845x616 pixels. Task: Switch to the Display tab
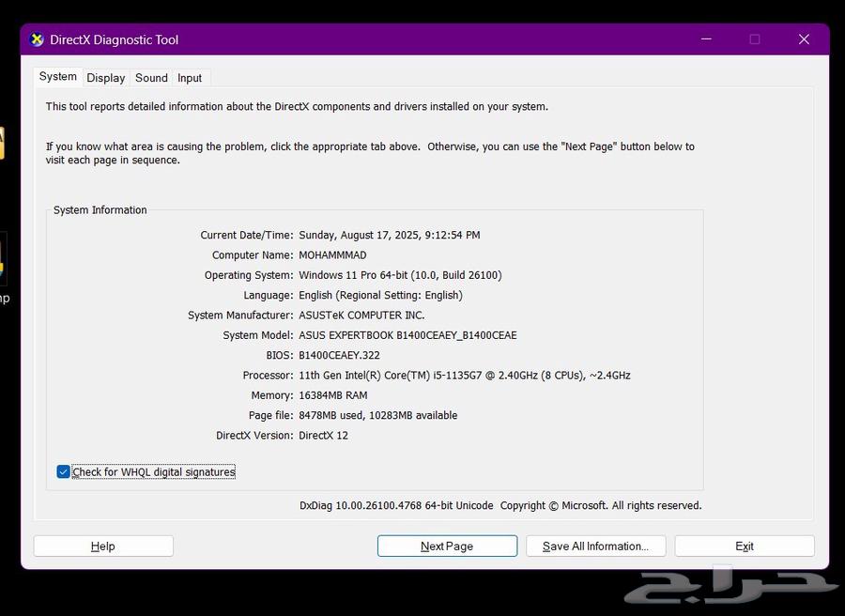(x=106, y=78)
